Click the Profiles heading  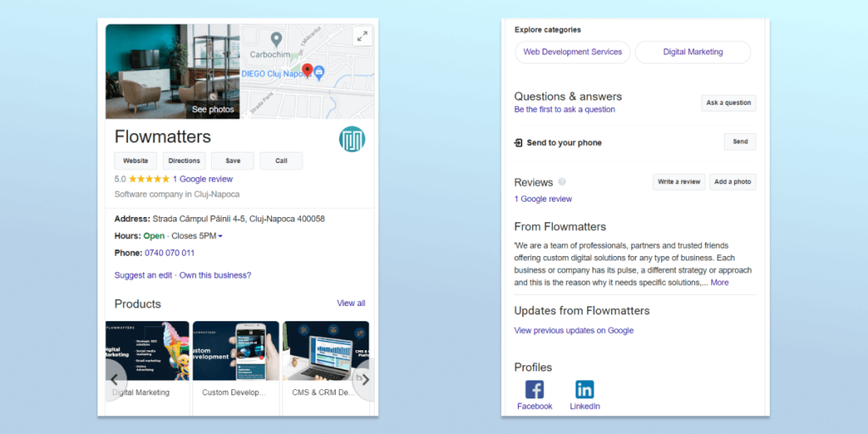[533, 368]
